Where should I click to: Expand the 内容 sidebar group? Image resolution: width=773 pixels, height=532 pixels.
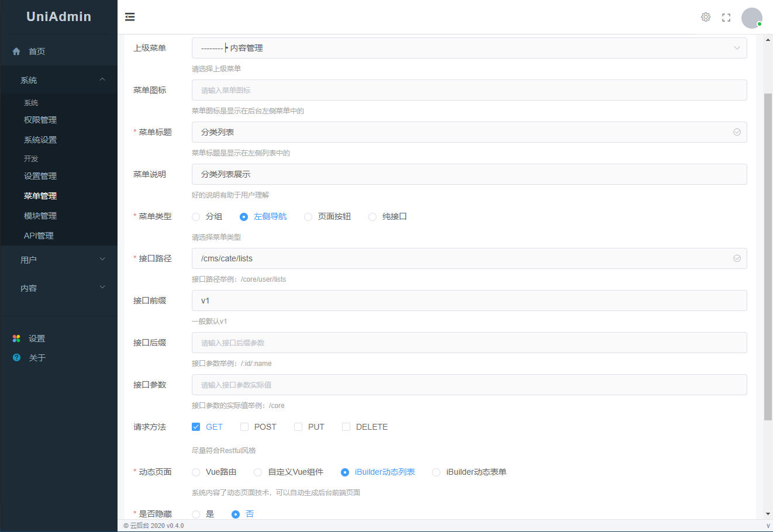click(58, 288)
